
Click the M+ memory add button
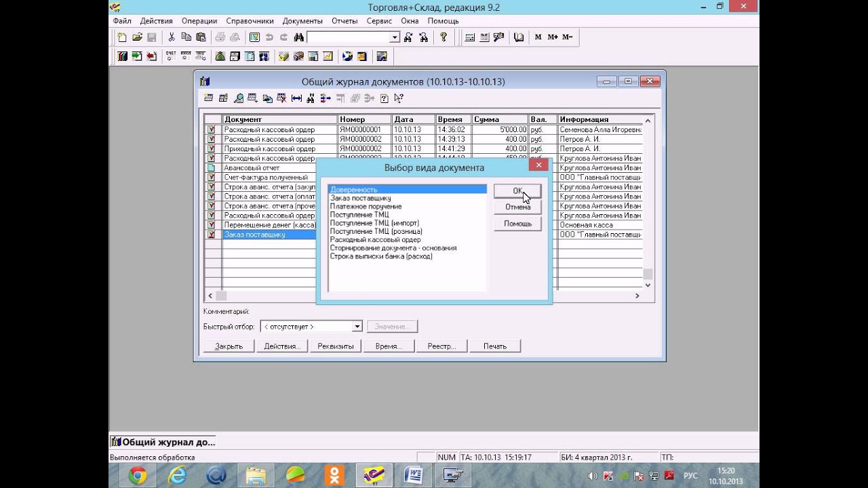553,37
